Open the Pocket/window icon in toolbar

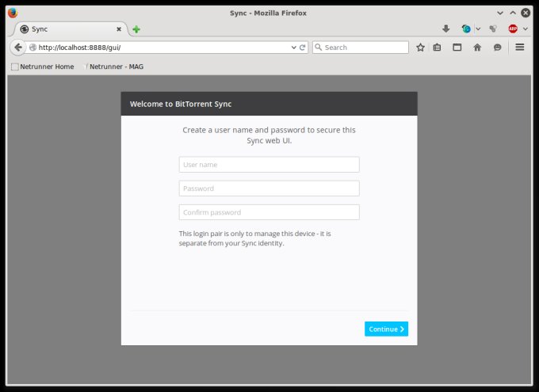point(457,48)
